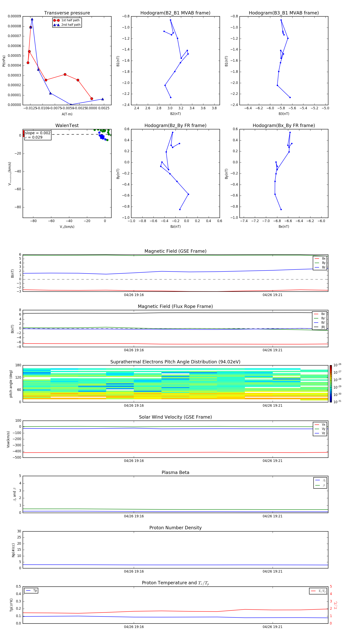Click the pitch angle distribution heatmap
The image size is (351, 644).
point(175,383)
